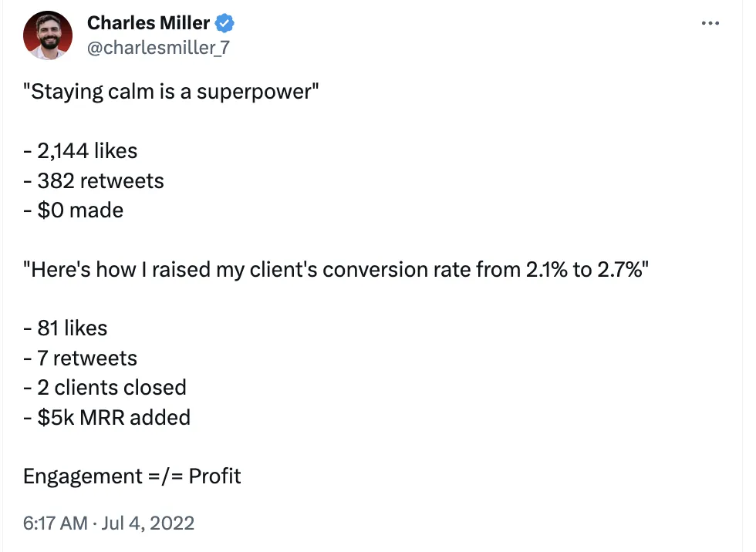Click the blue verified checkmark badge
The width and height of the screenshot is (756, 552).
pos(225,23)
